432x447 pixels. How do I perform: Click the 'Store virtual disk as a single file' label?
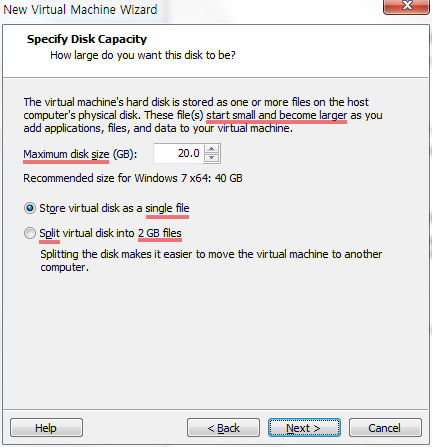(x=114, y=208)
